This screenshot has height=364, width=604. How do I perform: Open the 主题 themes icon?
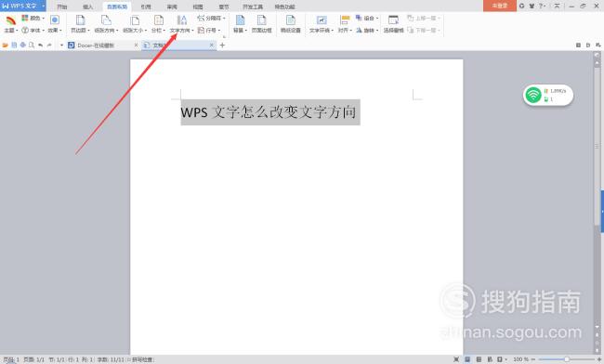click(10, 20)
